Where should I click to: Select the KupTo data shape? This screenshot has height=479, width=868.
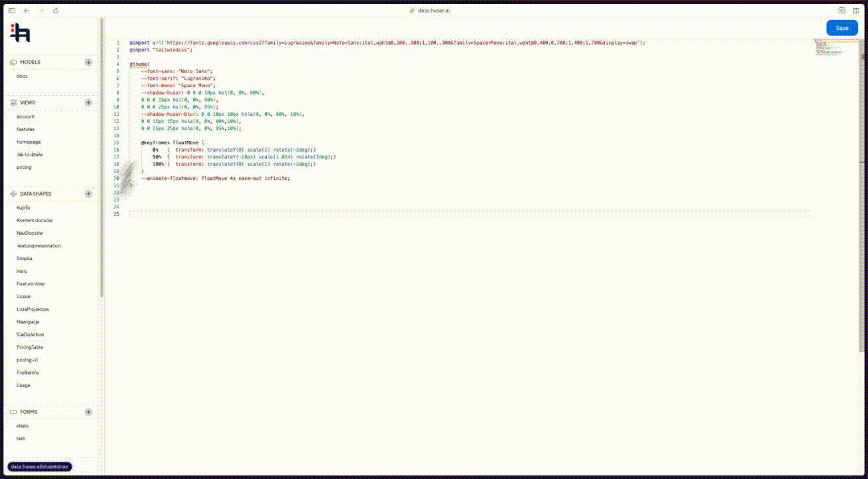(x=23, y=208)
